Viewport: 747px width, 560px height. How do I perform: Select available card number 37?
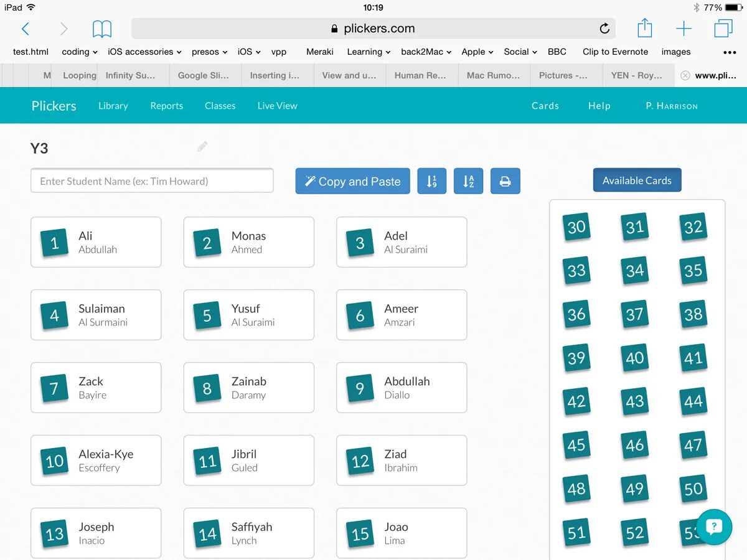[635, 314]
